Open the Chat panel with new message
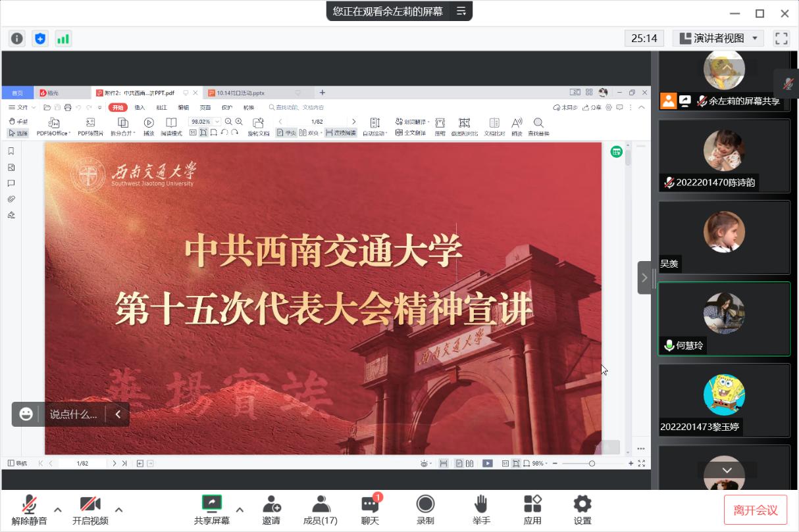Image resolution: width=799 pixels, height=532 pixels. click(370, 510)
